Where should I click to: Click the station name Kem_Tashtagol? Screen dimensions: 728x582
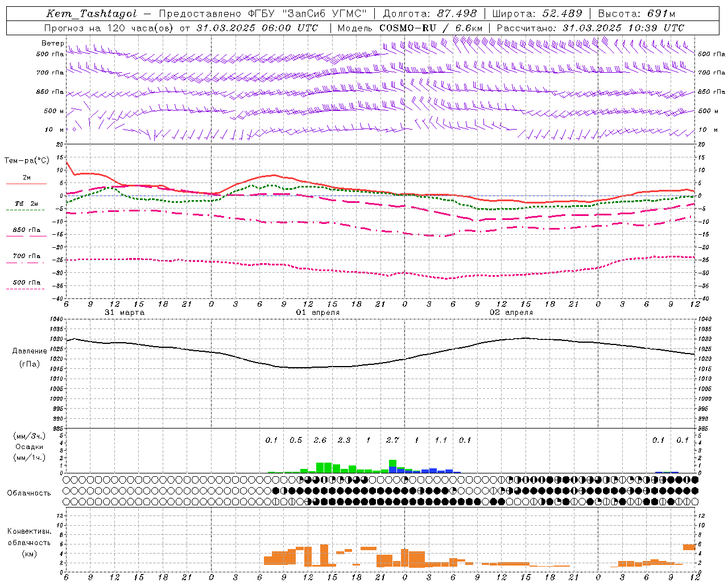pos(92,14)
